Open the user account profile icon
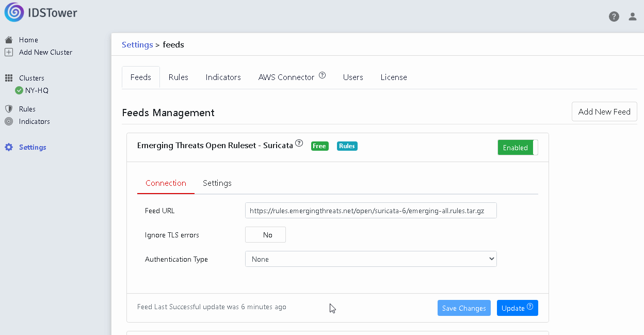The height and width of the screenshot is (335, 644). click(x=633, y=17)
